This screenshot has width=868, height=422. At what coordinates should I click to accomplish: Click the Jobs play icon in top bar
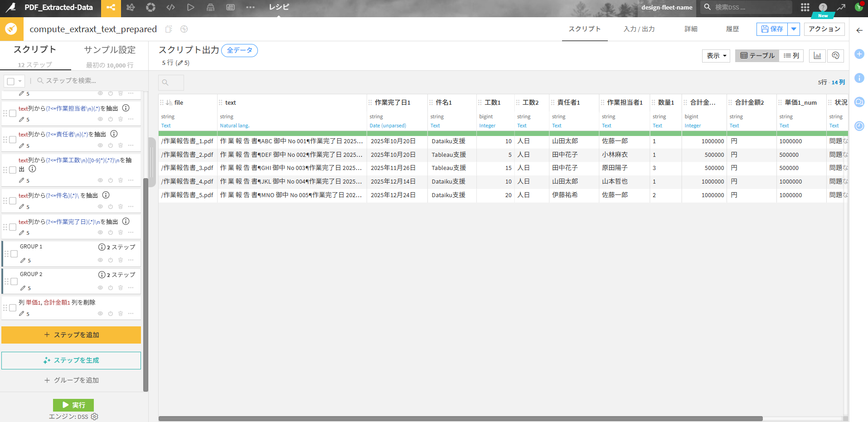190,7
